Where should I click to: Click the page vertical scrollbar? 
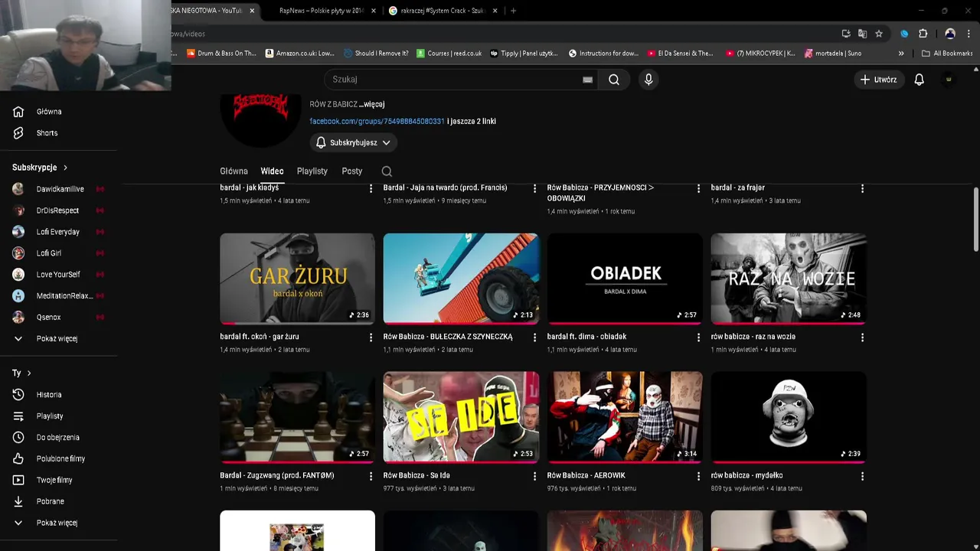(976, 218)
